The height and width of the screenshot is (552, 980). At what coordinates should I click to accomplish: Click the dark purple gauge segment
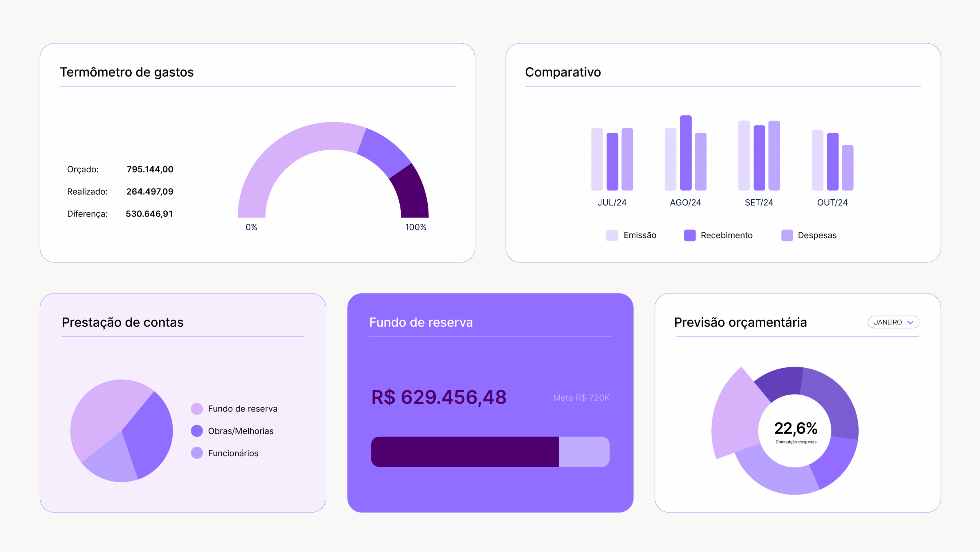click(412, 193)
